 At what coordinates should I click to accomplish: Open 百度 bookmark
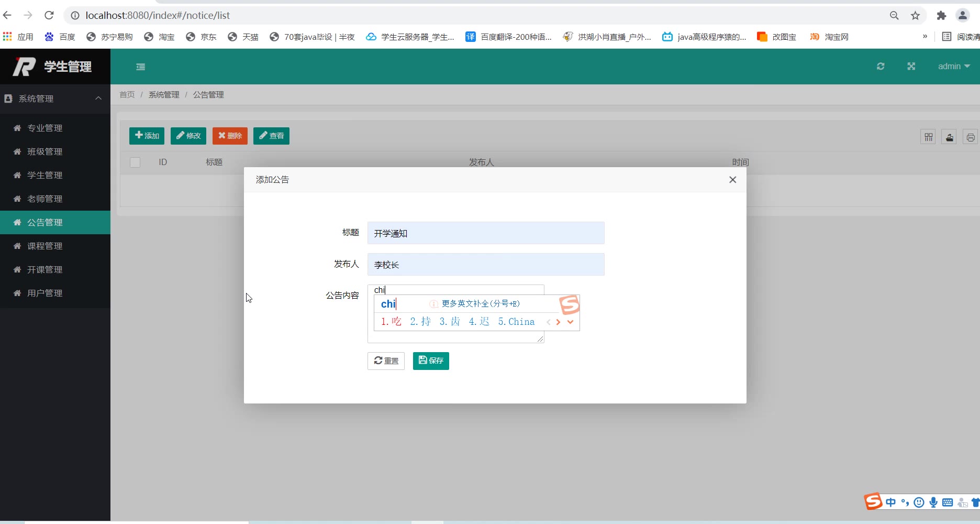click(x=60, y=37)
